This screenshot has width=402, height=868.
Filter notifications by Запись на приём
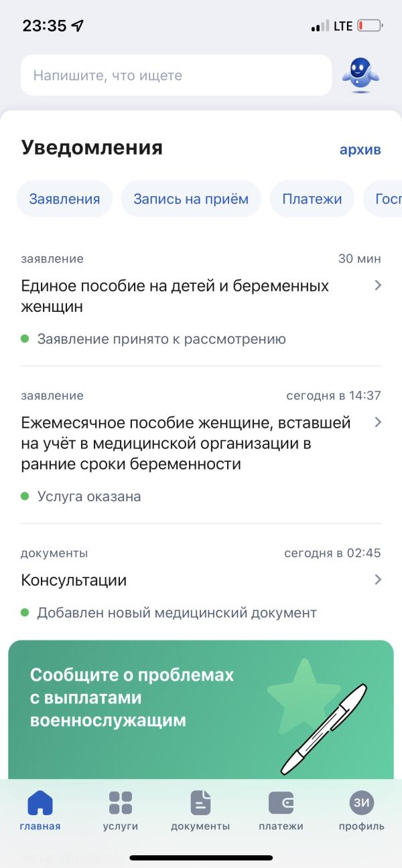[x=191, y=199]
